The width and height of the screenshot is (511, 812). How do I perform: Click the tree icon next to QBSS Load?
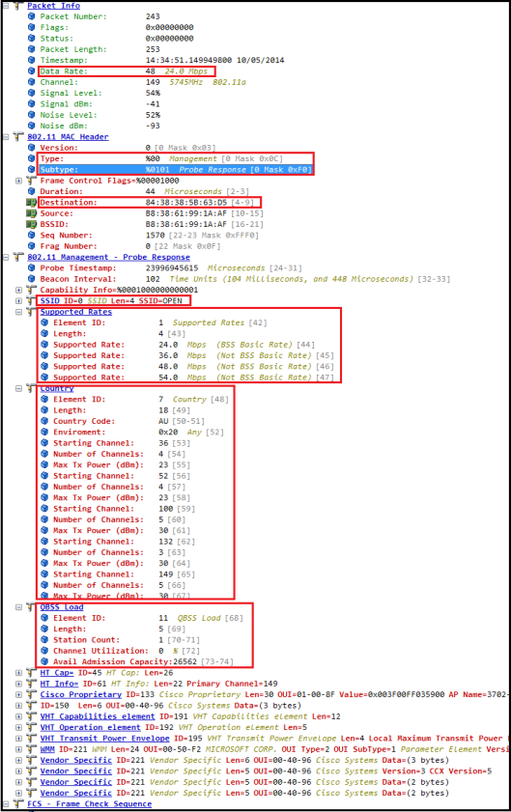[x=31, y=607]
